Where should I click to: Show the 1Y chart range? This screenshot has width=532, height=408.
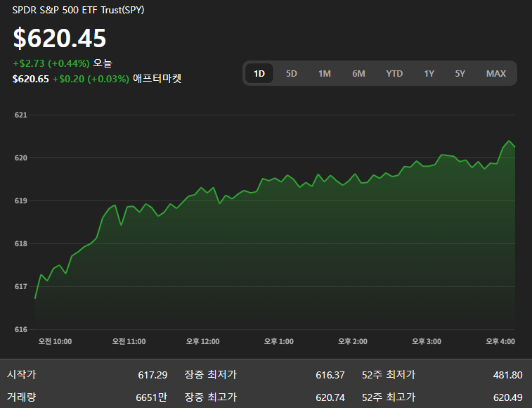(429, 73)
